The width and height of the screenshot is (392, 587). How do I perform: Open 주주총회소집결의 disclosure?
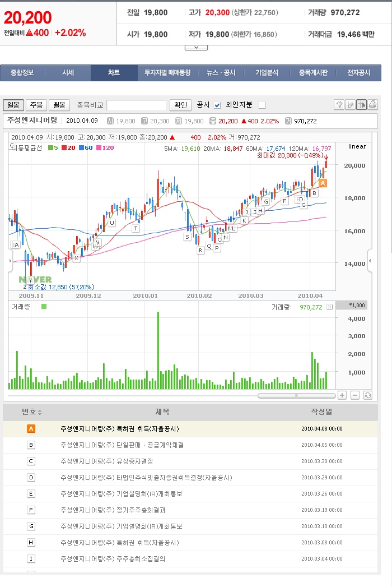point(113,558)
